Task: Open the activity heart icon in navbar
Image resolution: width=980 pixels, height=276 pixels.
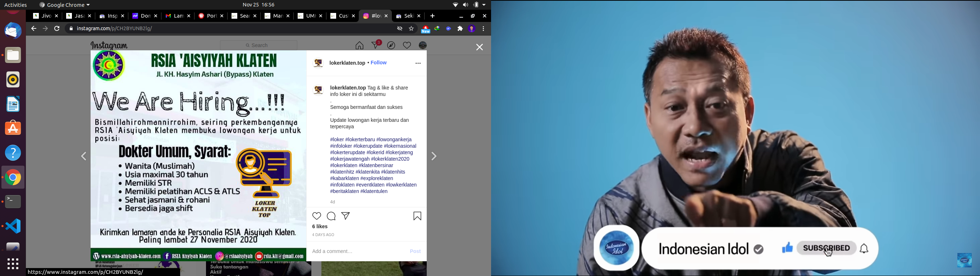Action: [407, 46]
